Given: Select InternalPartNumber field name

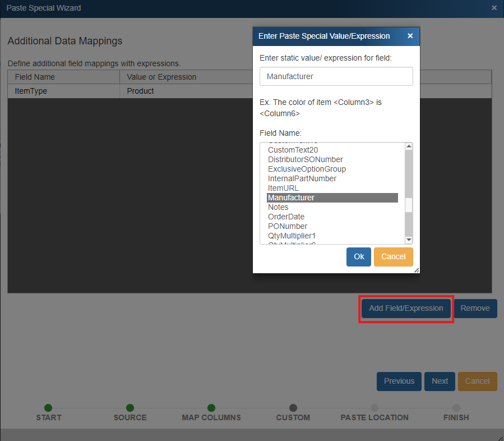Looking at the screenshot, I should pos(302,178).
